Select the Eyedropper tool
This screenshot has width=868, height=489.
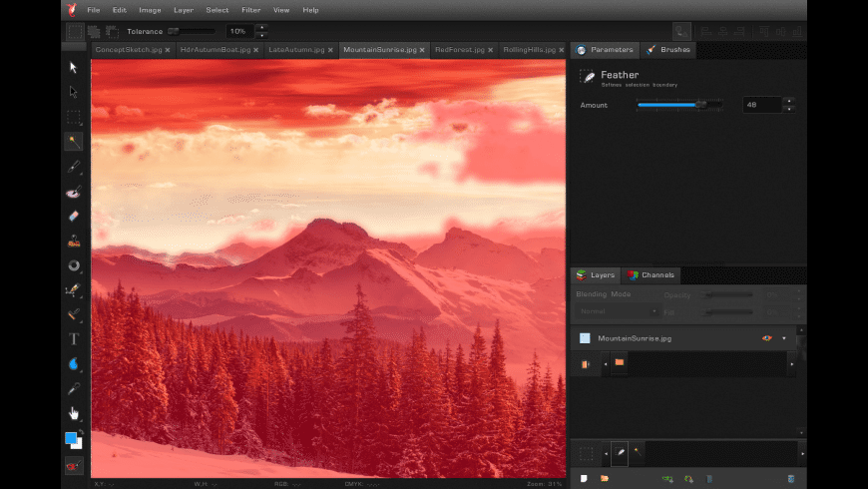pyautogui.click(x=73, y=389)
